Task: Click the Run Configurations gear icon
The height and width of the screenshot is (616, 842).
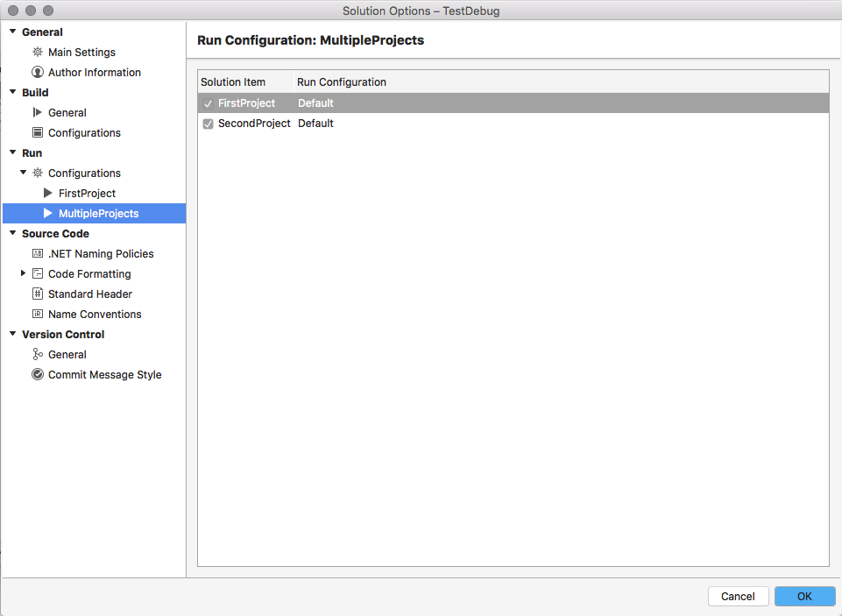Action: tap(38, 173)
